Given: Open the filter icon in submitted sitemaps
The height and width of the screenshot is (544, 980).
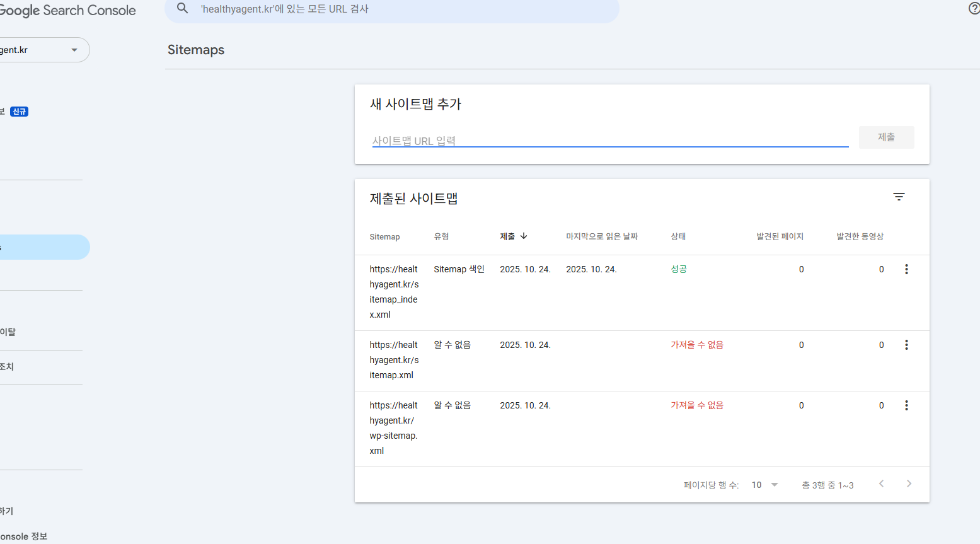Looking at the screenshot, I should pyautogui.click(x=899, y=197).
